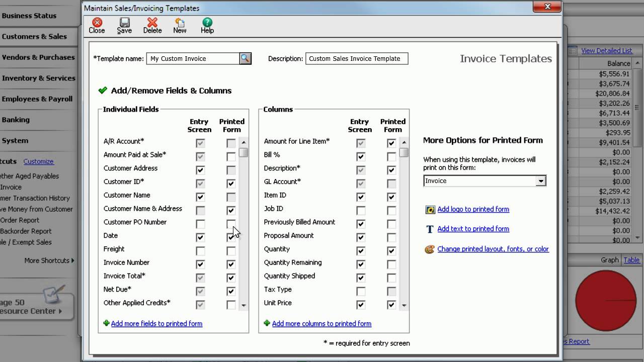
Task: Click the Columns list scrollbar thumb
Action: tap(404, 152)
